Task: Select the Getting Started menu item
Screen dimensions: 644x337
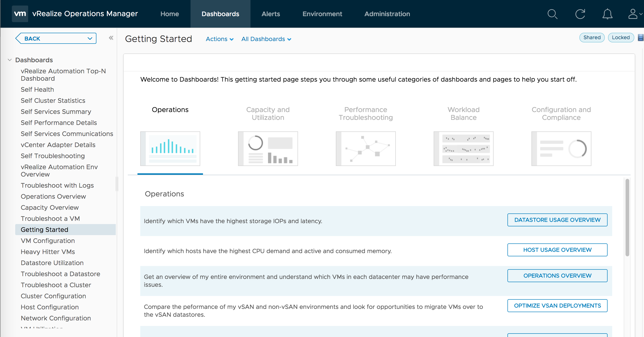Action: coord(45,229)
